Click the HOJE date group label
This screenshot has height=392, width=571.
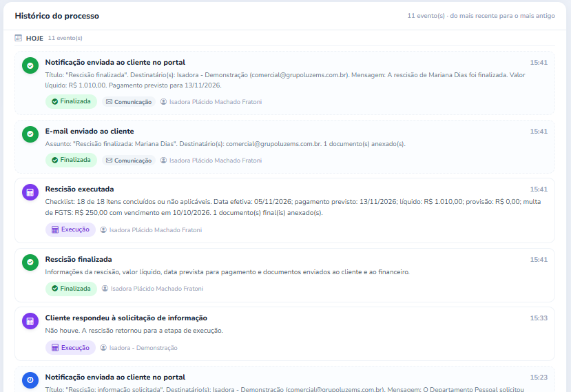(34, 39)
